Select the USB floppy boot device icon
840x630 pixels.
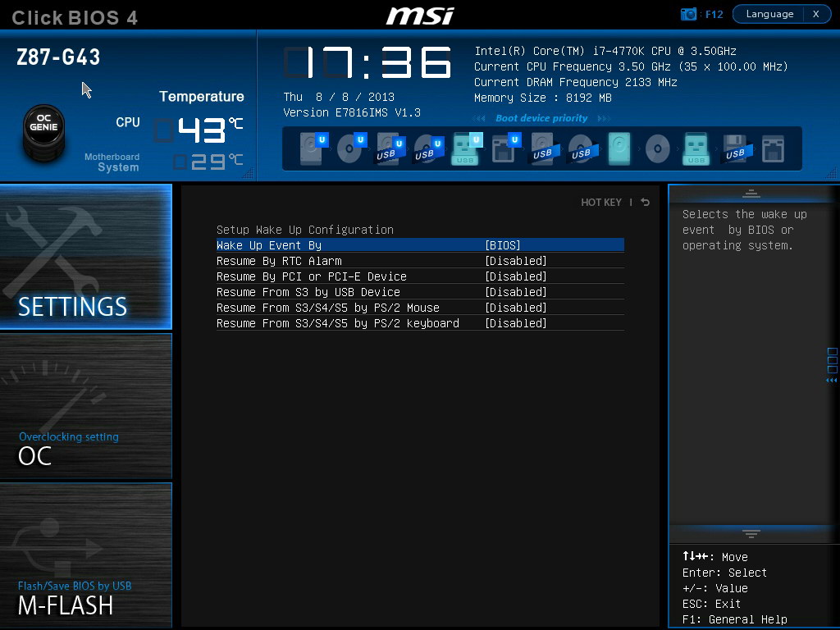[x=737, y=148]
